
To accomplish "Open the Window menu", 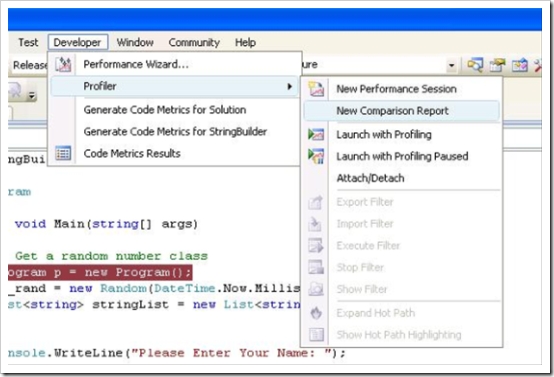I will [x=135, y=42].
